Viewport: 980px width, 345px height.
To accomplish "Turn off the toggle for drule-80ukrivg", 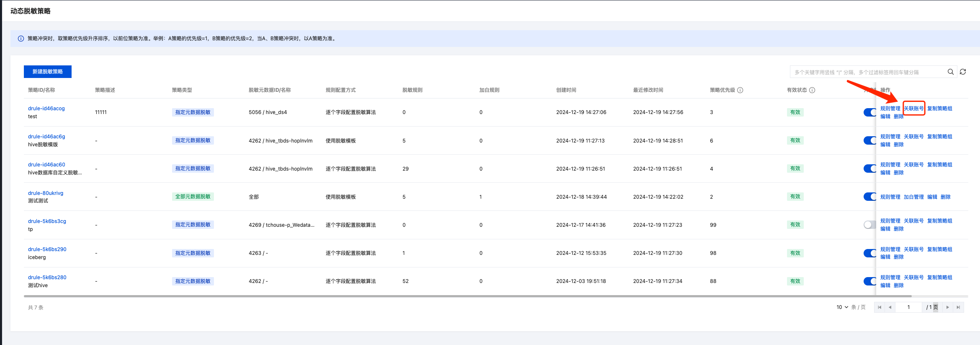I will [x=869, y=197].
